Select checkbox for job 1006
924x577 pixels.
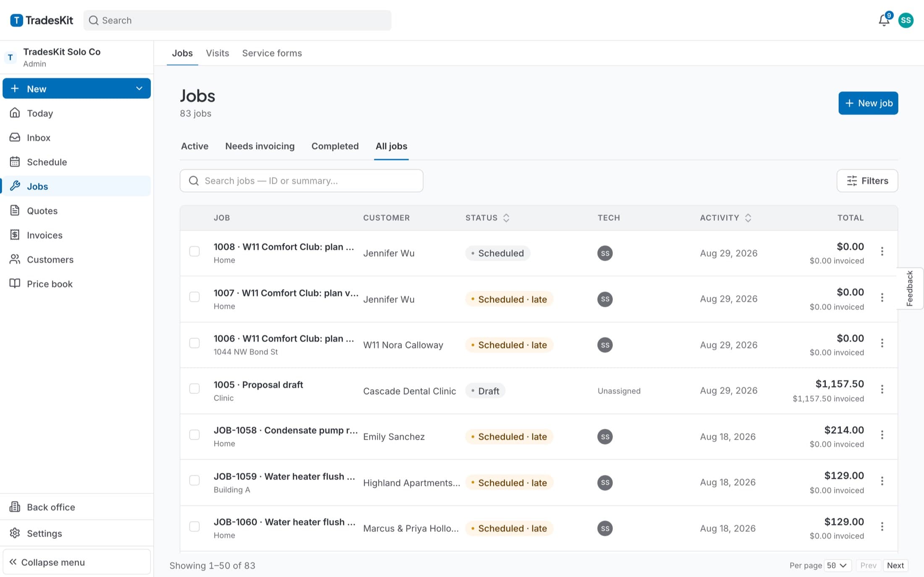click(194, 343)
